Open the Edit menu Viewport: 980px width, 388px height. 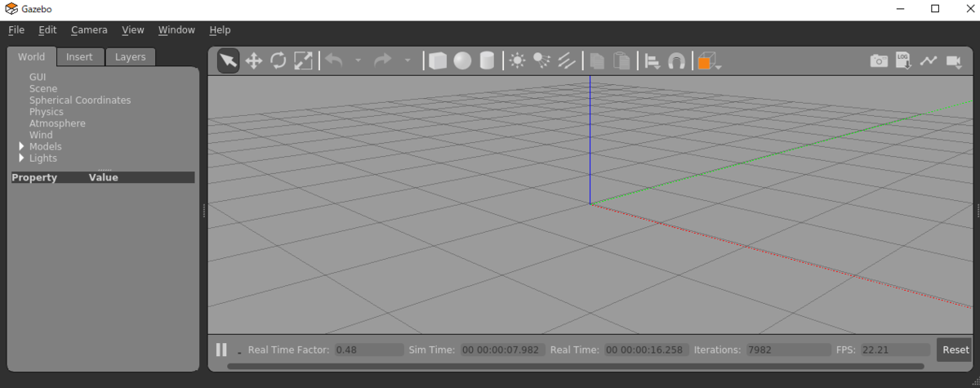click(x=47, y=29)
